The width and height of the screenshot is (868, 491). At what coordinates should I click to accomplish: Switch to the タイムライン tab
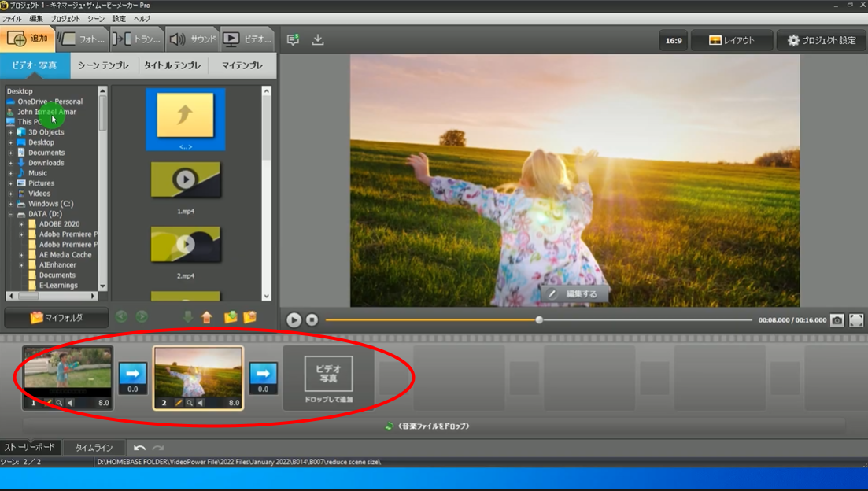pyautogui.click(x=94, y=448)
